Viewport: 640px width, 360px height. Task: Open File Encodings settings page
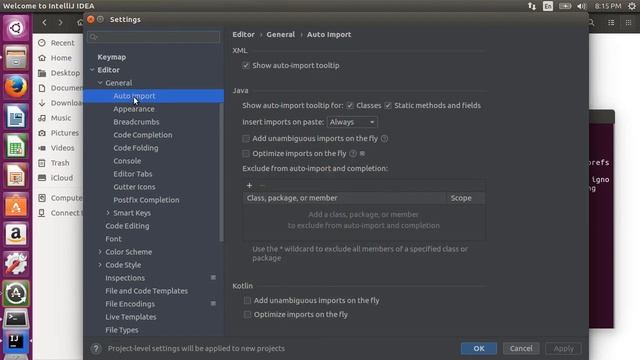(130, 304)
